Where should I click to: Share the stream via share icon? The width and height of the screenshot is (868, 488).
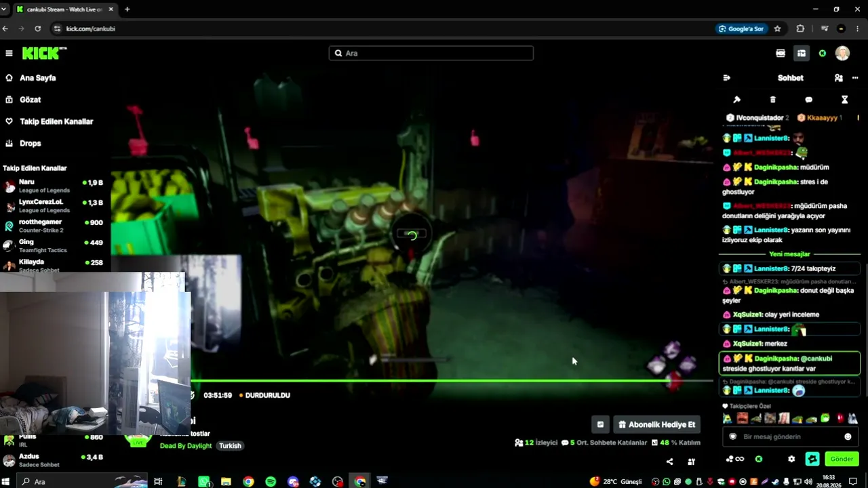click(669, 462)
